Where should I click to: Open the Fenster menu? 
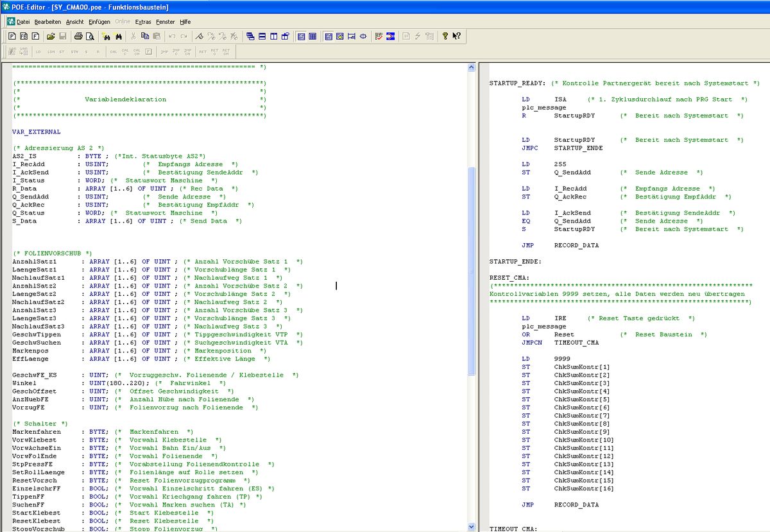coord(166,22)
